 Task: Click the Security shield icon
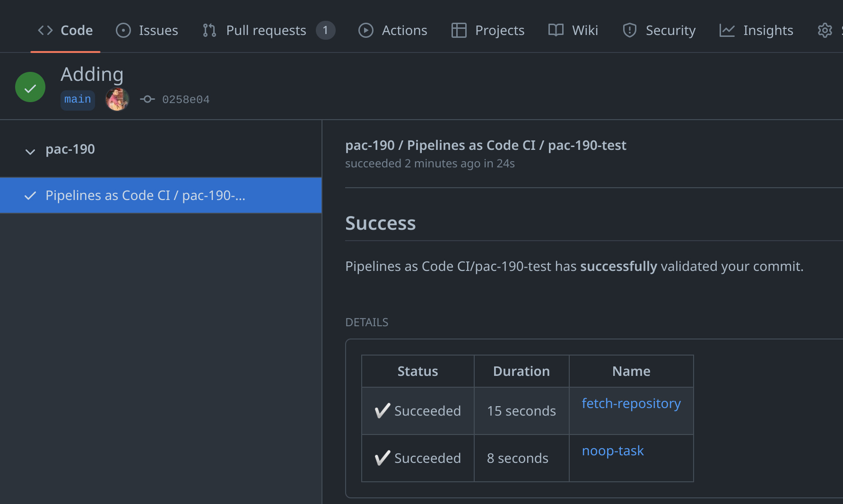[629, 30]
